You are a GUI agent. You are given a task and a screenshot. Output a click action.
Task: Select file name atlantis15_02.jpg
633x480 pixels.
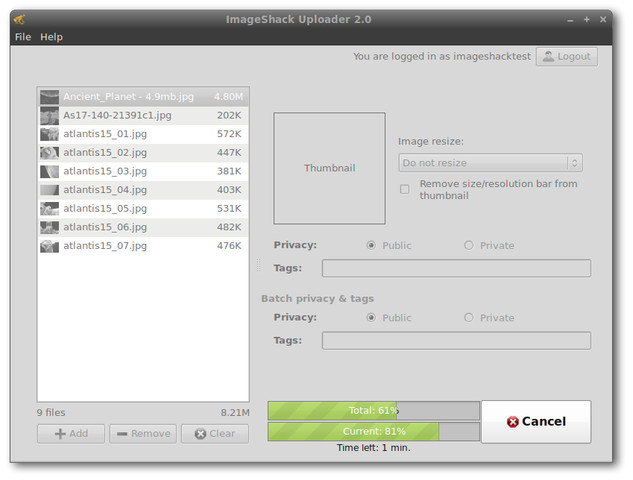click(x=105, y=153)
